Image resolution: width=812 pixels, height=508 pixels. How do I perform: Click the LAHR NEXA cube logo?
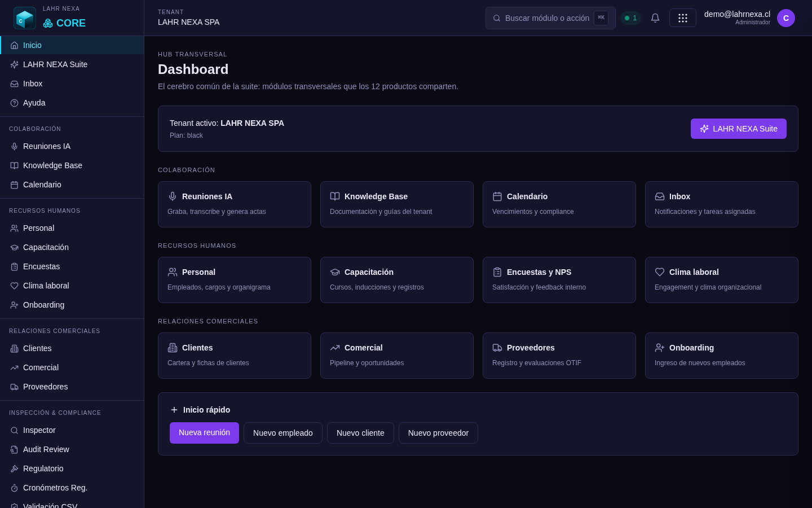click(x=25, y=18)
